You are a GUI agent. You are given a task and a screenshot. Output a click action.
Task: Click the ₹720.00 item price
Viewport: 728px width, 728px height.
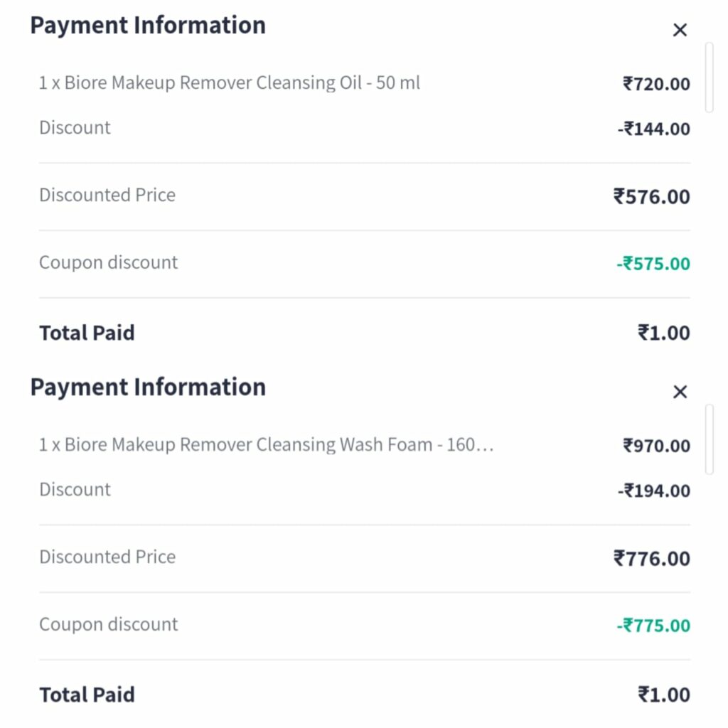tap(656, 84)
